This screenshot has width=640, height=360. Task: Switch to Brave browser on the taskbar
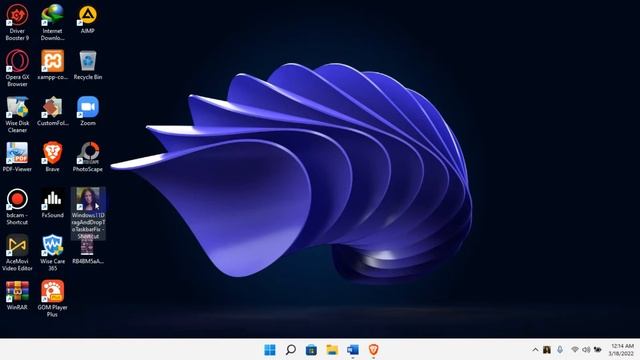[x=373, y=350]
